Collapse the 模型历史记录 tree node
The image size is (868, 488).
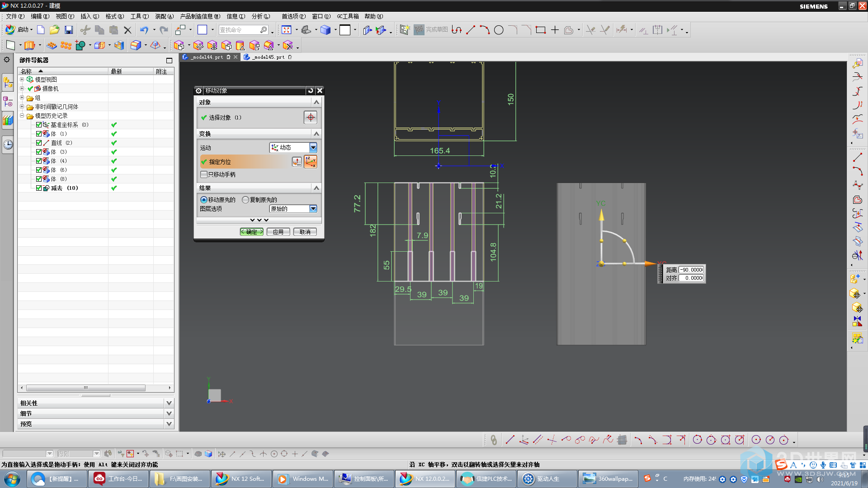[x=22, y=115]
